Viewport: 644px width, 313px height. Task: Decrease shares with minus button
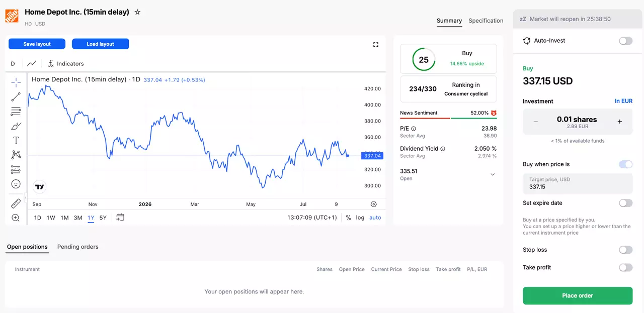click(536, 122)
